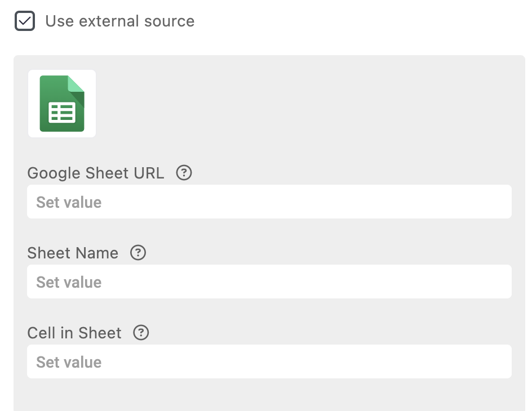Click the "Google Sheet URL" label
This screenshot has height=411, width=532.
click(x=96, y=173)
